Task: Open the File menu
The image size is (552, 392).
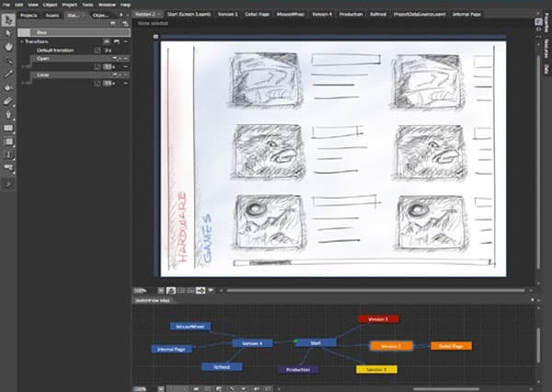Action: coord(6,5)
